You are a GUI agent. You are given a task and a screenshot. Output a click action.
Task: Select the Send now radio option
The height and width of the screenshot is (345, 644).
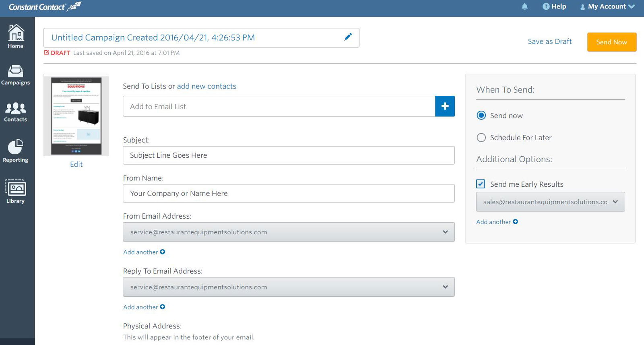pos(481,116)
